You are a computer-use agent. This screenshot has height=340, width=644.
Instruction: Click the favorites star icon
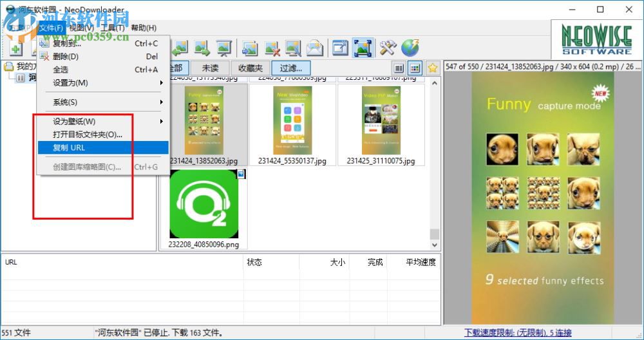pyautogui.click(x=433, y=68)
